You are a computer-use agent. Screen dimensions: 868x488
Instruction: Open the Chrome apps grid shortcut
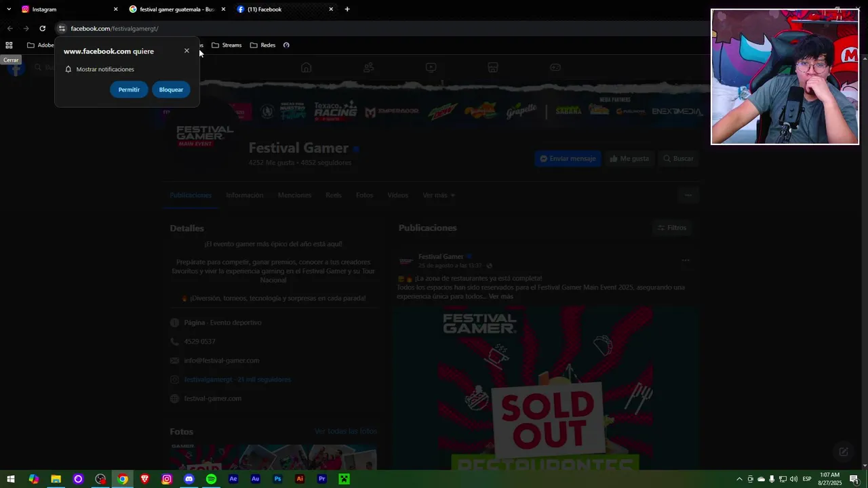(x=9, y=45)
